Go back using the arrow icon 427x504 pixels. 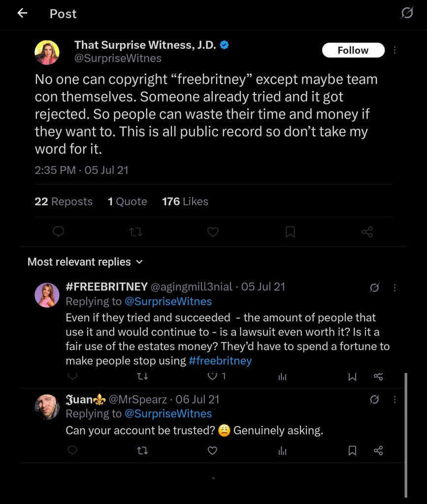click(22, 13)
